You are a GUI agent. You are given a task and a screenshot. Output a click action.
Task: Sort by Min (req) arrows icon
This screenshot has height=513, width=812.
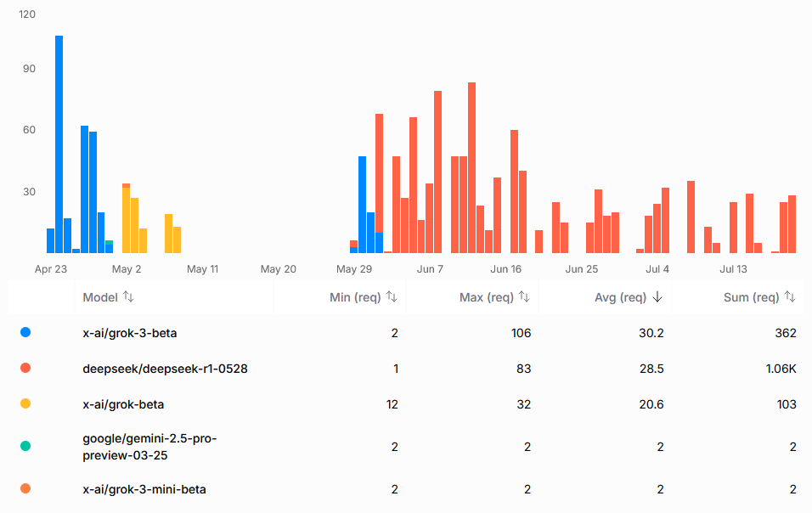point(392,297)
